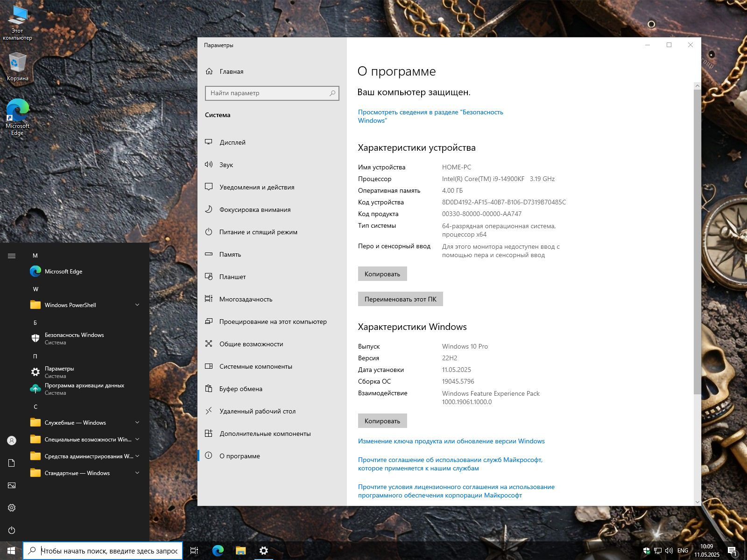This screenshot has width=747, height=560.
Task: Open the Главная home icon in Settings
Action: (209, 71)
